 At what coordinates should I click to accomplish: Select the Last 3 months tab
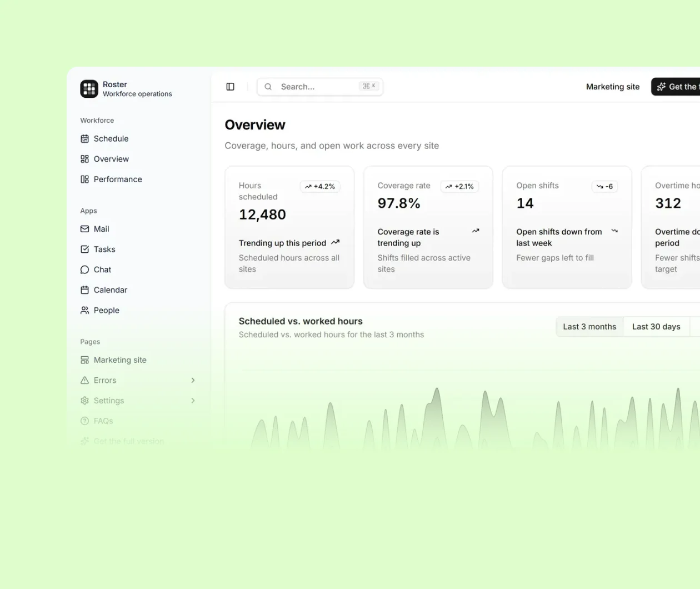tap(589, 327)
